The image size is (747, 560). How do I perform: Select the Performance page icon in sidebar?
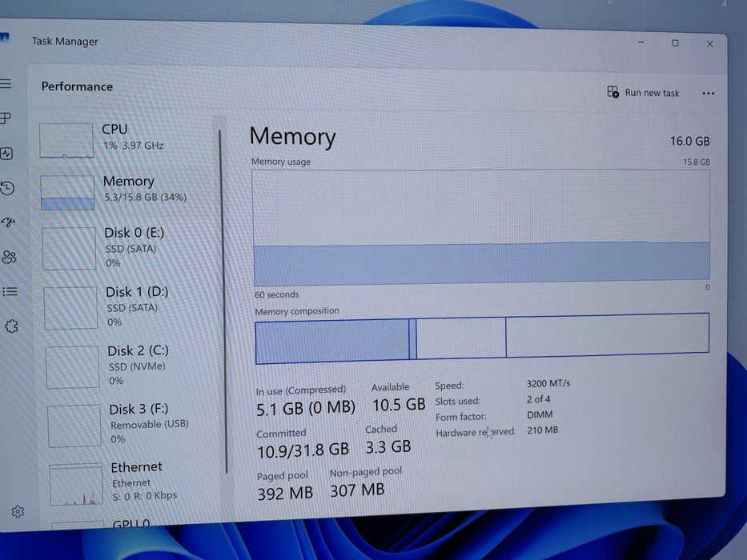(6, 154)
